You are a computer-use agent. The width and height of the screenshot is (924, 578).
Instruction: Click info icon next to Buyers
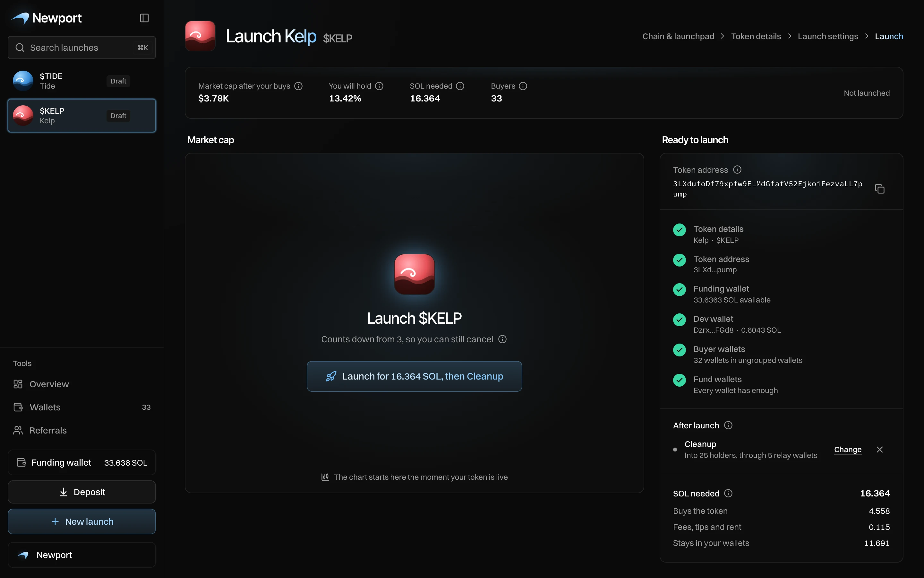(x=523, y=86)
